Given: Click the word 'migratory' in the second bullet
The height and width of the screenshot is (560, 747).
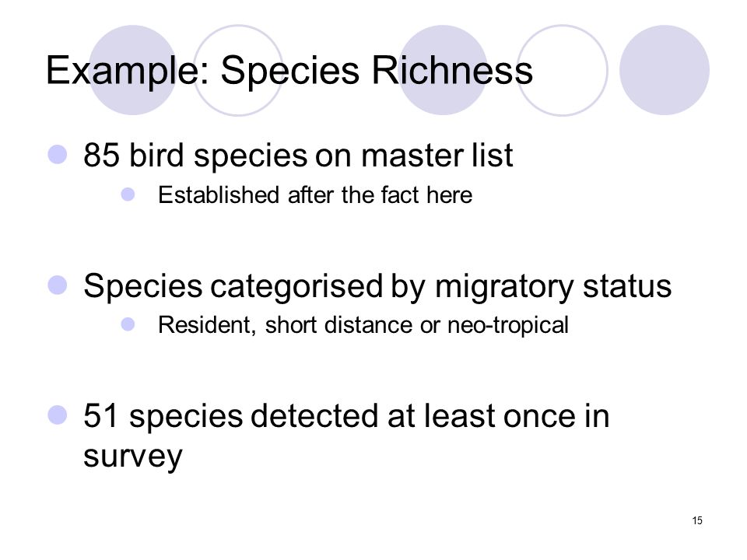Looking at the screenshot, I should pos(505,288).
